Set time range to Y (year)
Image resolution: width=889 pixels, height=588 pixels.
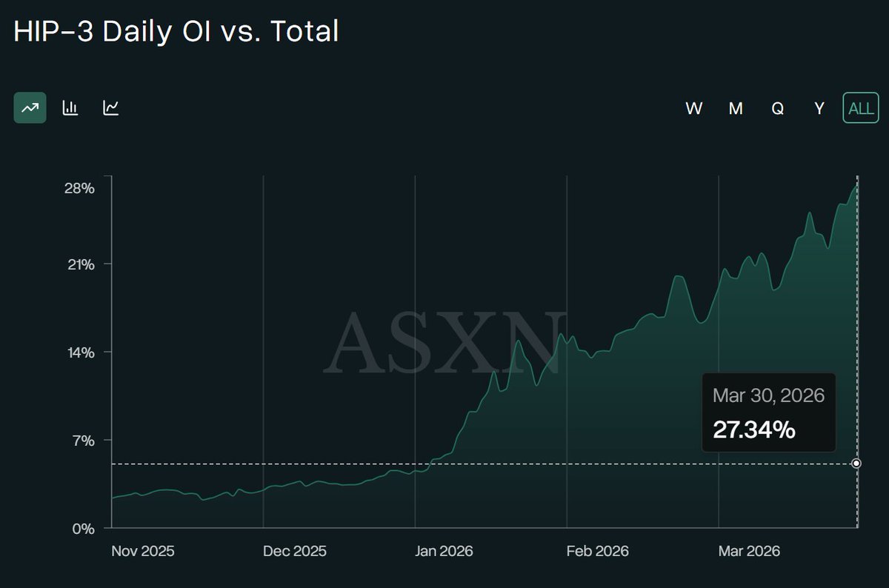coord(819,108)
